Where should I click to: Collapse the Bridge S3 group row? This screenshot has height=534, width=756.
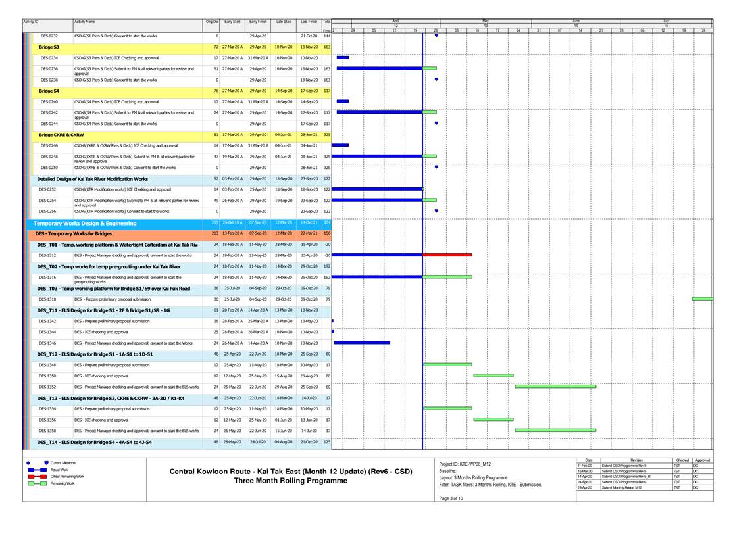click(x=49, y=47)
